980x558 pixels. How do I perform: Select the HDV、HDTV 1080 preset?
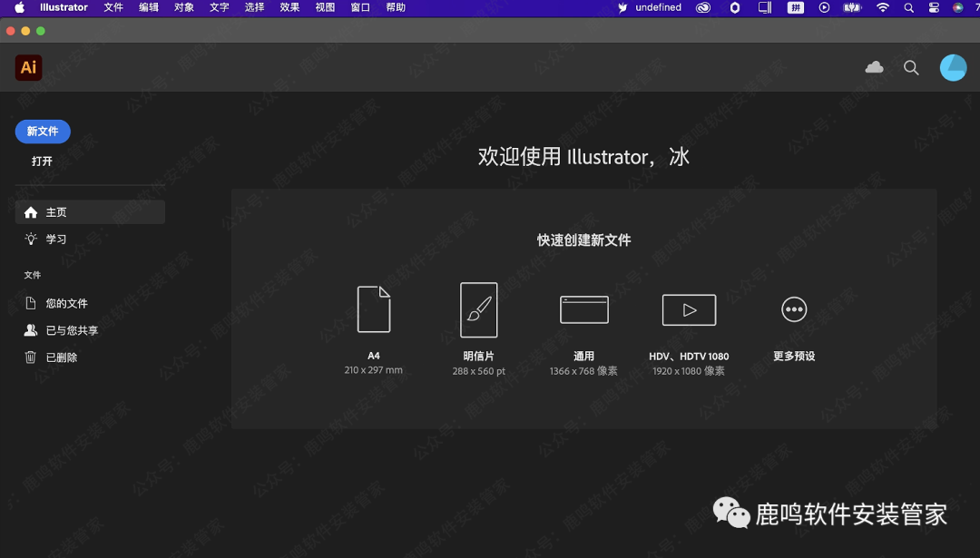pyautogui.click(x=689, y=336)
